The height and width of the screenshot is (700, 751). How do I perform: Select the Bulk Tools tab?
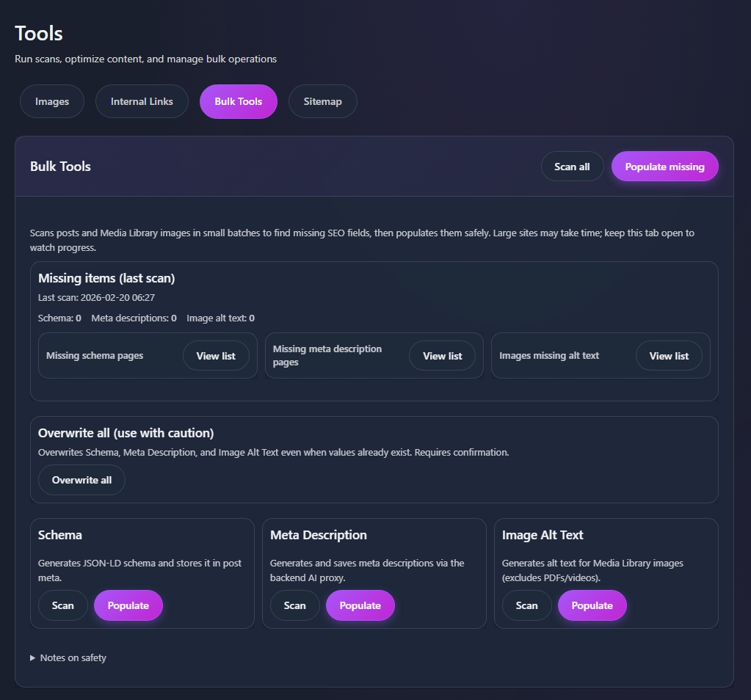click(x=238, y=101)
